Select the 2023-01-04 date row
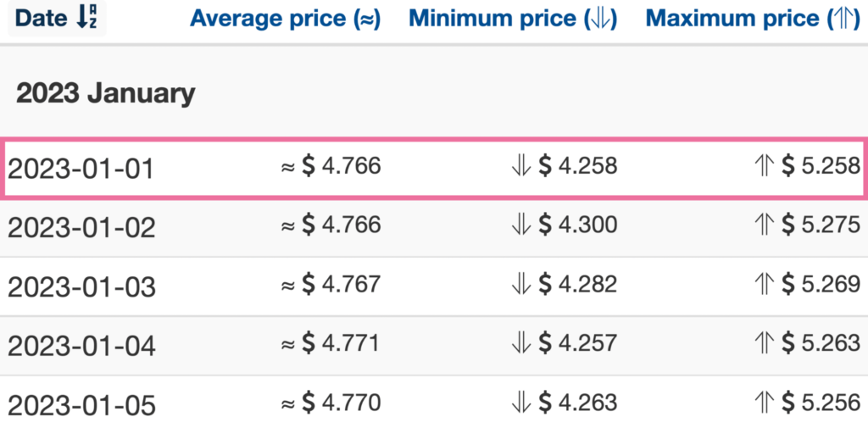 [434, 346]
